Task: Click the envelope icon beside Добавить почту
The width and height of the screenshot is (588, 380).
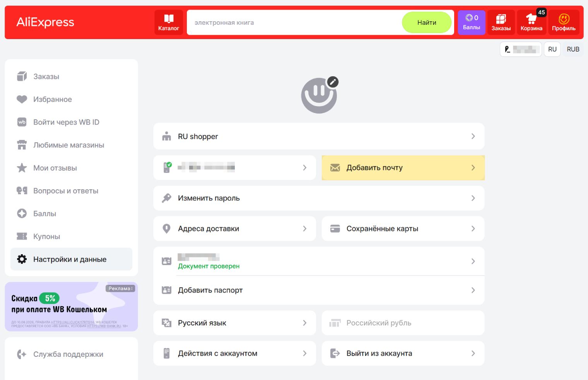Action: 335,168
